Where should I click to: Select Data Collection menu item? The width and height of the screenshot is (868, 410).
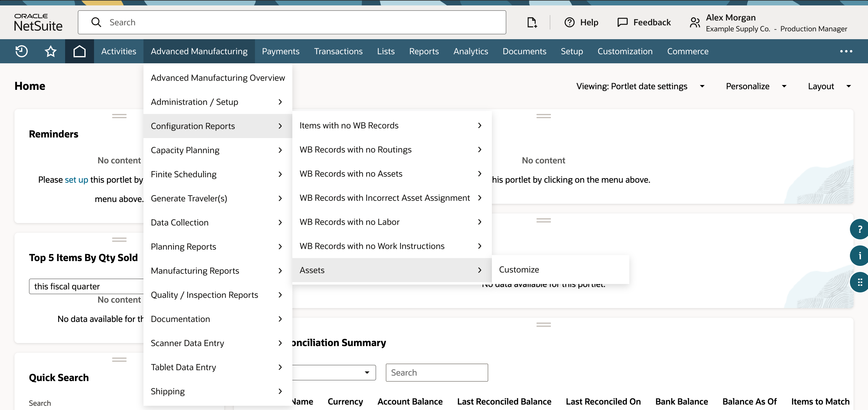pos(218,222)
